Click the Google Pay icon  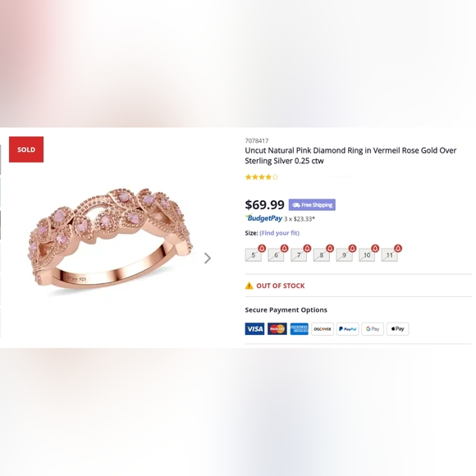click(x=373, y=329)
